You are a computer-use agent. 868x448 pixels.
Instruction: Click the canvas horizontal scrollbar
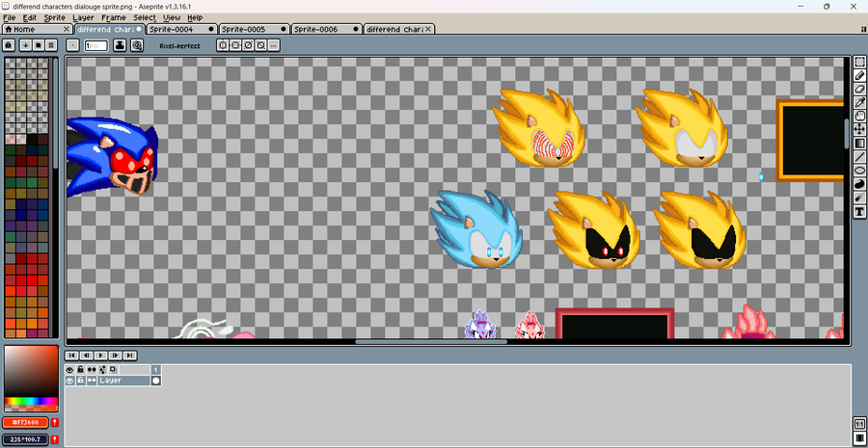[431, 342]
